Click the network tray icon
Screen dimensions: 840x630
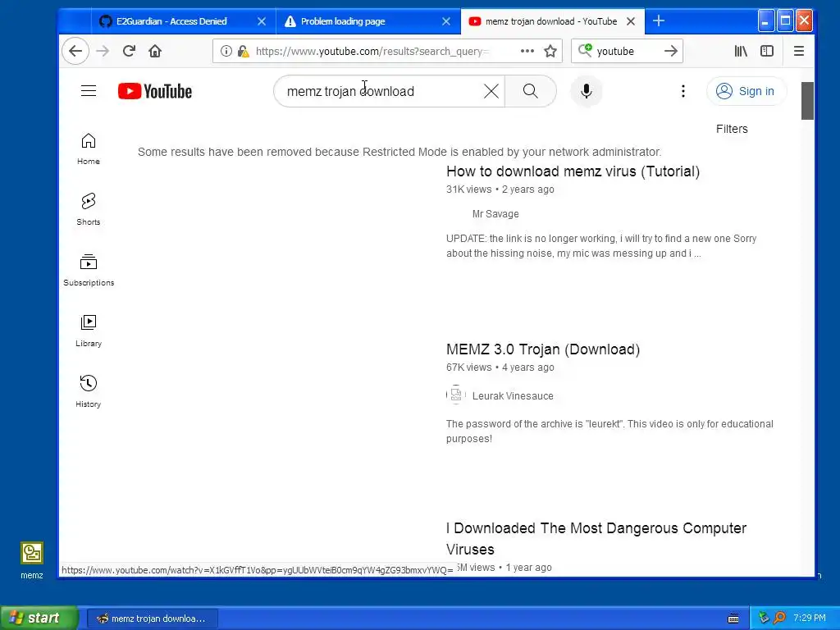(x=764, y=618)
